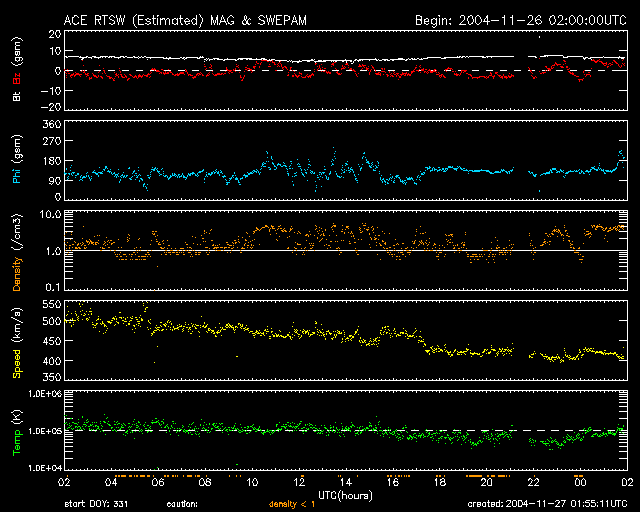Click the green Temp (K) axis label
The image size is (640, 512).
16,430
